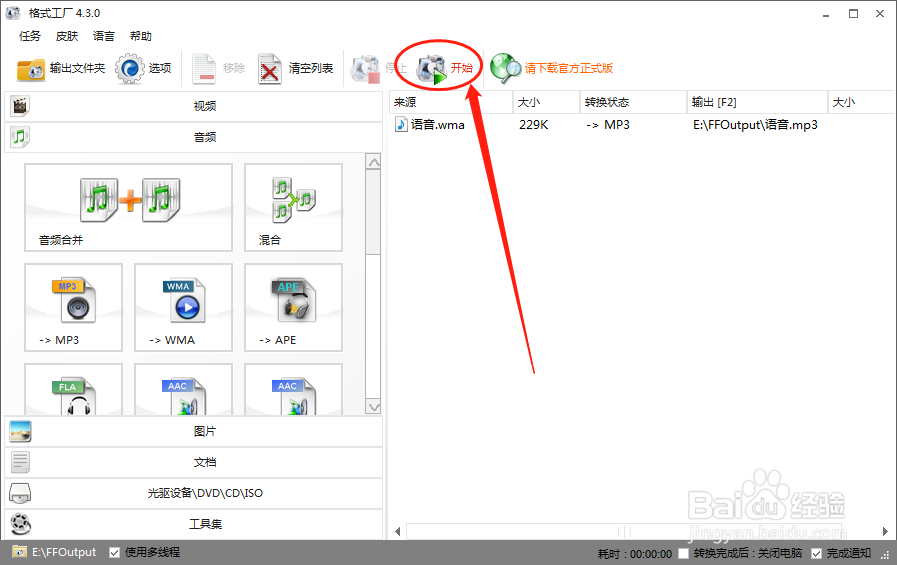Screen dimensions: 897x565
Task: Click the horizontal scrollbar left arrow
Action: point(398,532)
